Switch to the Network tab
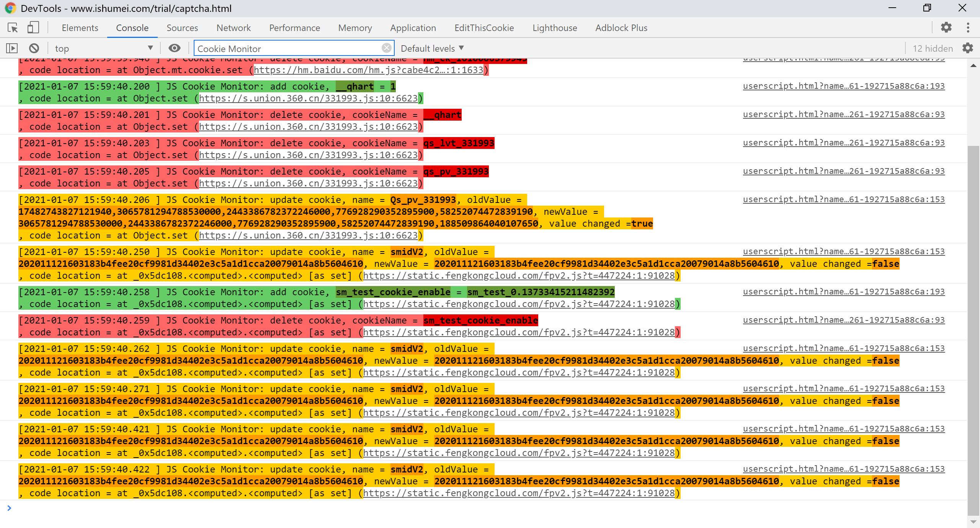The height and width of the screenshot is (528, 980). (x=234, y=28)
